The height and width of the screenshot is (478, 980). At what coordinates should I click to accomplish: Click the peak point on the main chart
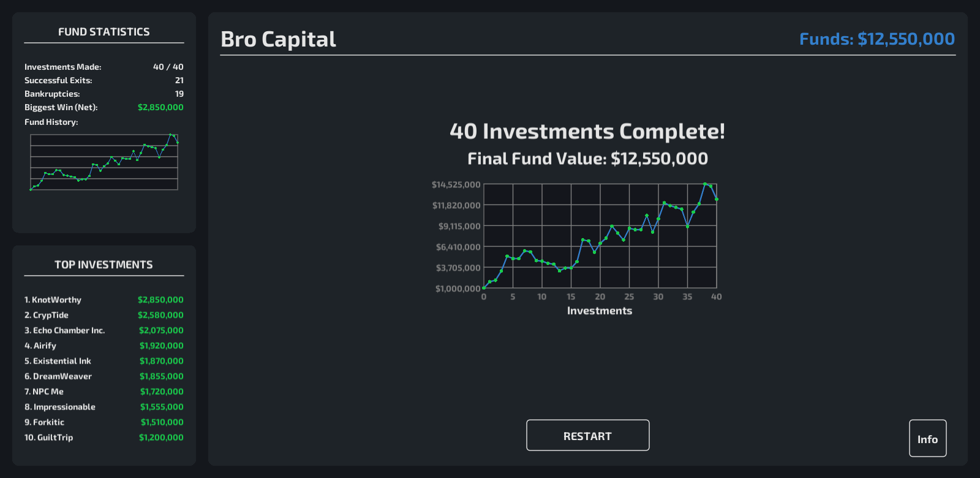tap(705, 184)
